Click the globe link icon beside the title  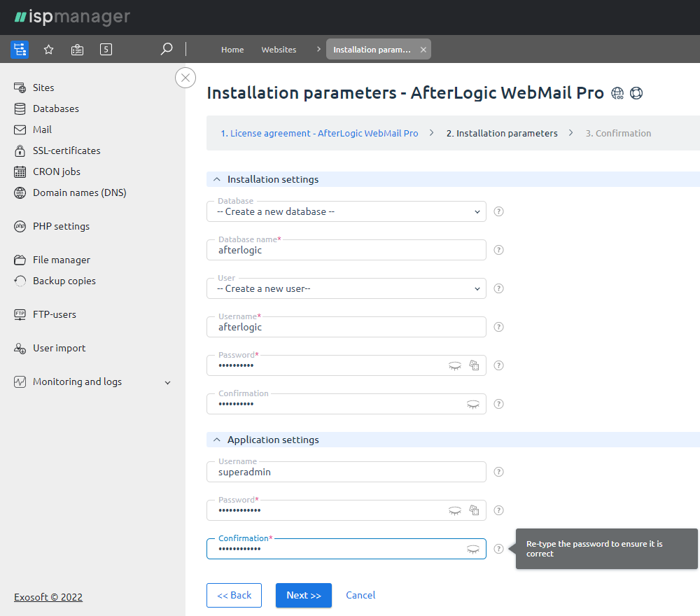[x=617, y=92]
